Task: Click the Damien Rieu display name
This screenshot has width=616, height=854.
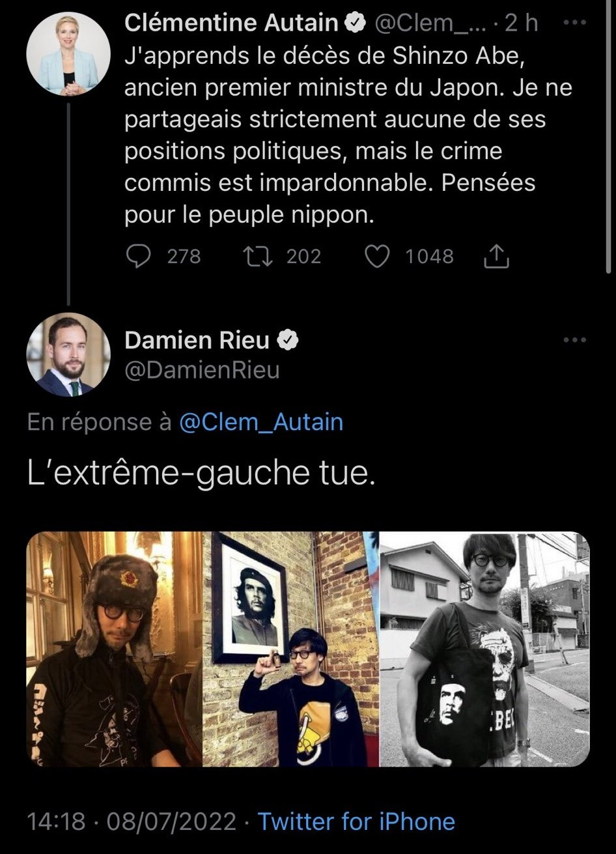Action: pos(197,339)
